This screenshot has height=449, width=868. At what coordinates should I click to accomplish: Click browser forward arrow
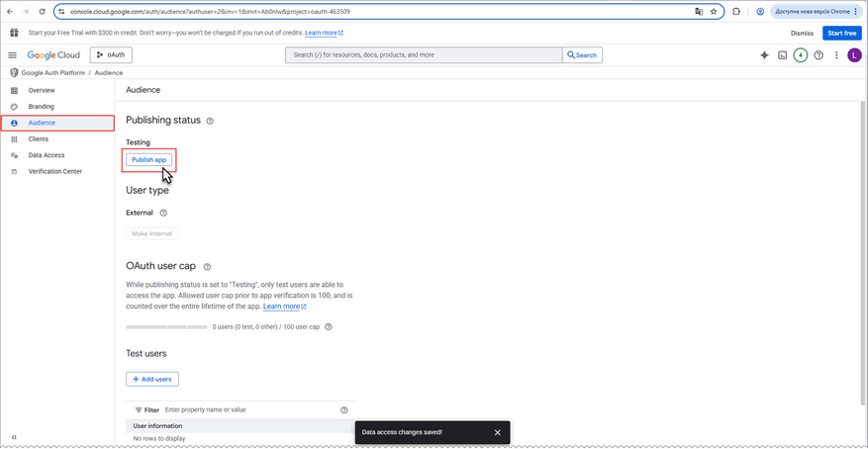point(26,11)
